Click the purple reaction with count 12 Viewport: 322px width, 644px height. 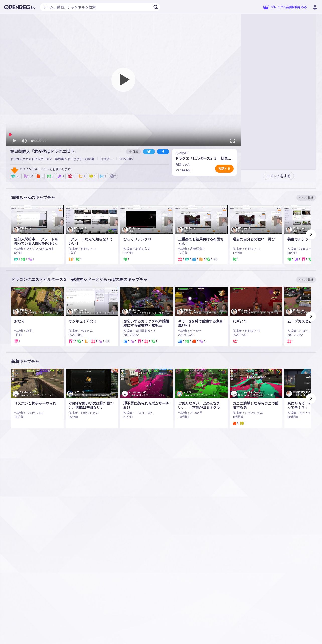pyautogui.click(x=28, y=176)
